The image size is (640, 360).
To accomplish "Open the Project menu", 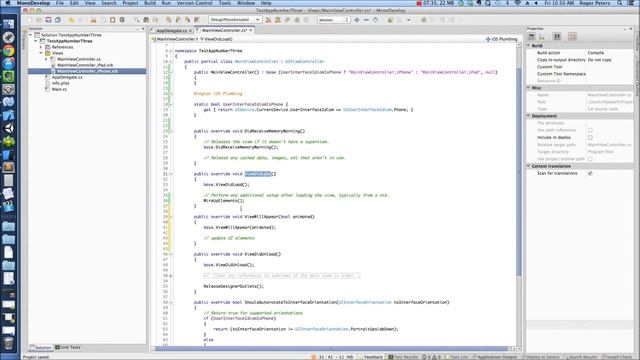I will (x=130, y=3).
